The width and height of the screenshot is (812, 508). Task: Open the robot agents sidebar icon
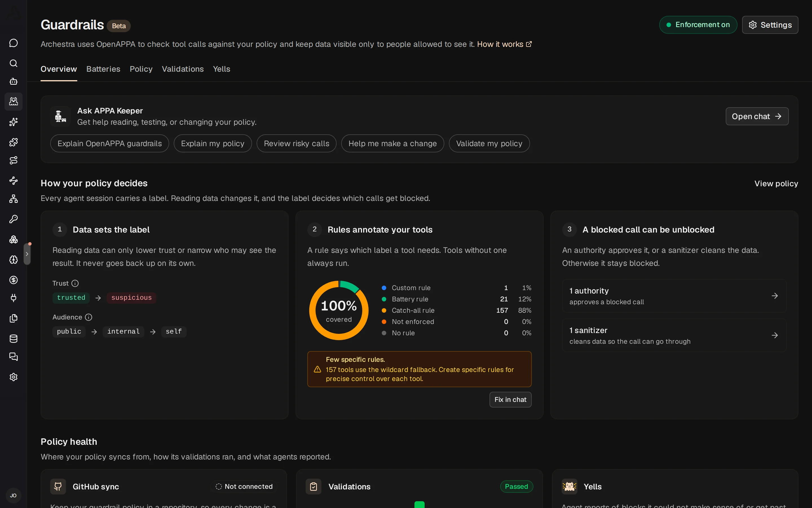pyautogui.click(x=14, y=81)
